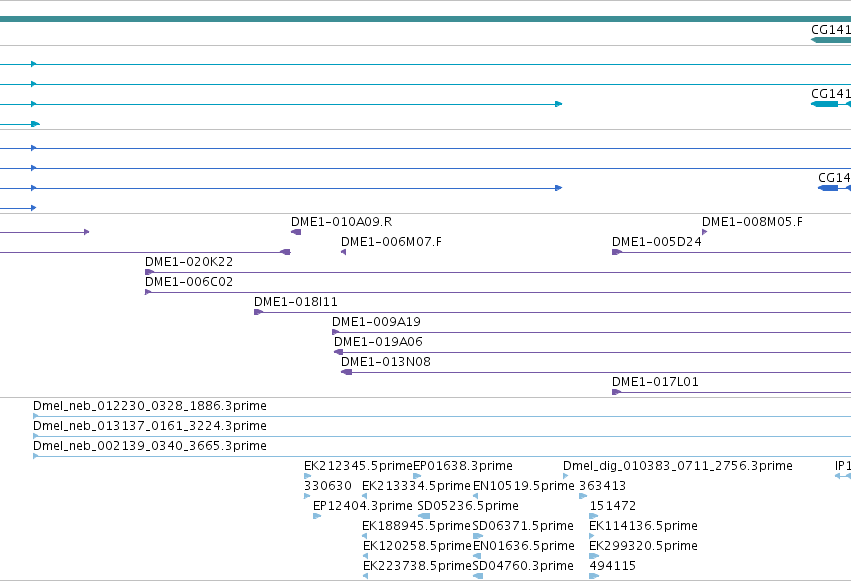
Task: Select the thick teal bar at top
Action: (x=426, y=19)
